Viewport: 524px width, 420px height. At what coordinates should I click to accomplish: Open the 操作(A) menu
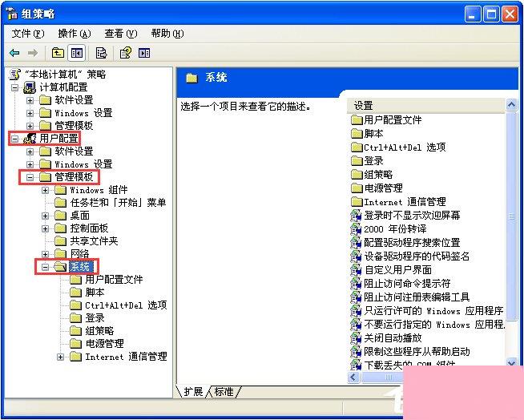coord(75,34)
